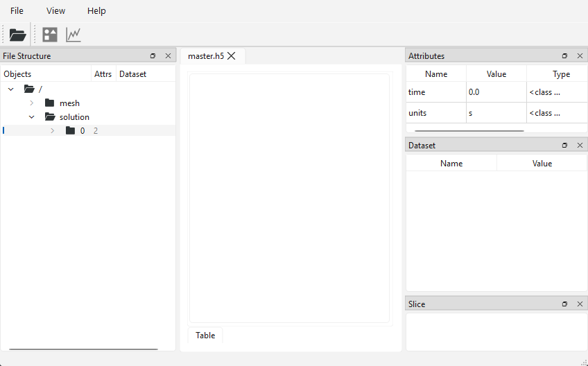The height and width of the screenshot is (366, 588).
Task: Click the Type cell in the units row
Action: click(557, 112)
